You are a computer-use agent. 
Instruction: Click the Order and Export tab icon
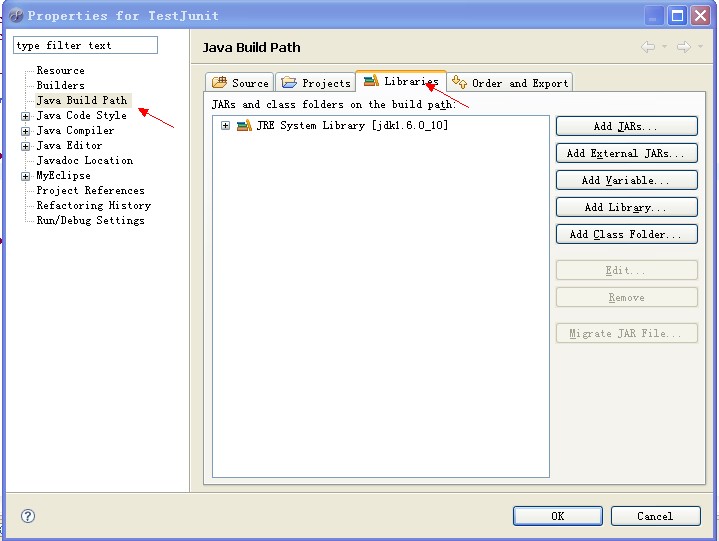point(459,82)
